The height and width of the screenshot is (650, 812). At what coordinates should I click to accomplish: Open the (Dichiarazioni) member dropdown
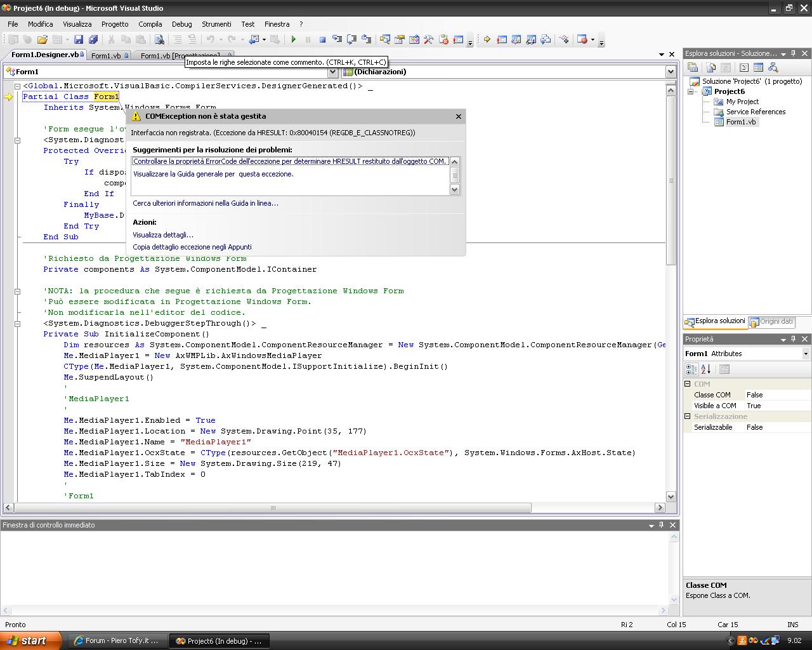(671, 72)
